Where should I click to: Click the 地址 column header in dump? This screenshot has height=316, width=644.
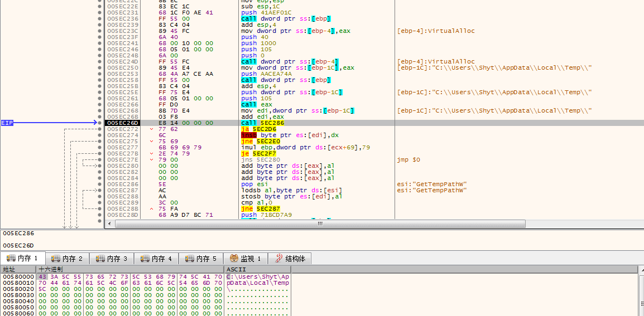click(x=18, y=269)
